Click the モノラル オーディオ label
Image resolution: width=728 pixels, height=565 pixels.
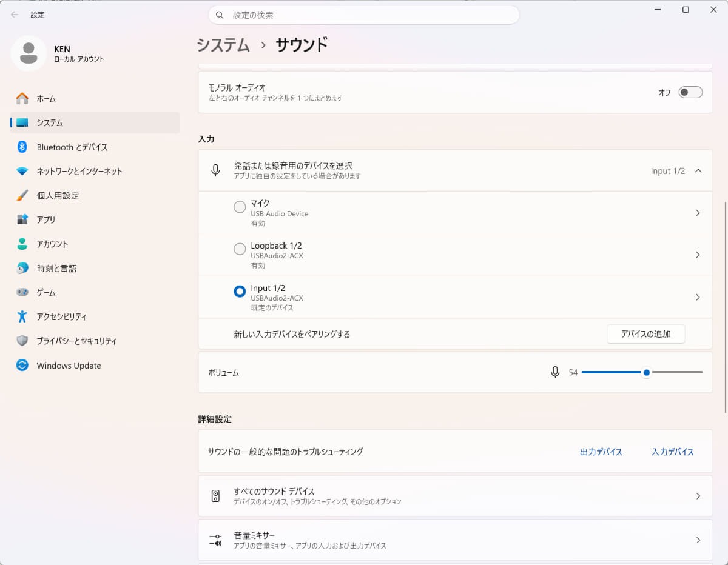[237, 88]
